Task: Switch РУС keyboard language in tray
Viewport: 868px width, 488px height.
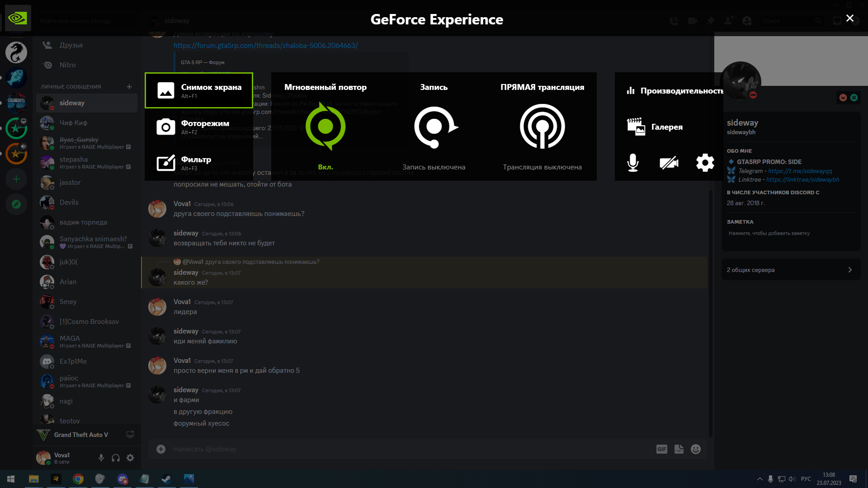Action: coord(806,479)
